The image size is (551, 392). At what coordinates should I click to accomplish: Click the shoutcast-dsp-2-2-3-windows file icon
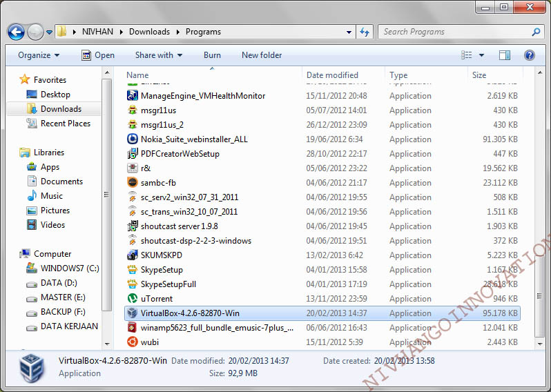pyautogui.click(x=132, y=241)
